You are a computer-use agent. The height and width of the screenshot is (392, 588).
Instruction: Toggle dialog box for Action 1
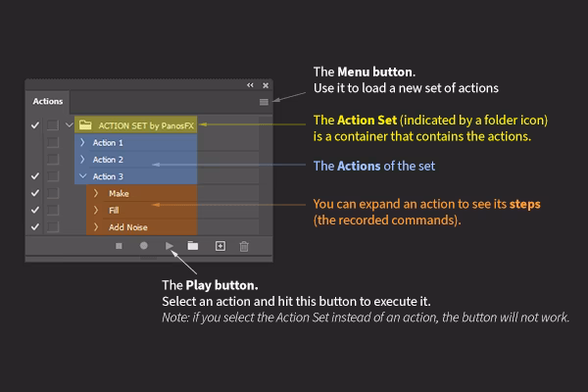point(53,142)
